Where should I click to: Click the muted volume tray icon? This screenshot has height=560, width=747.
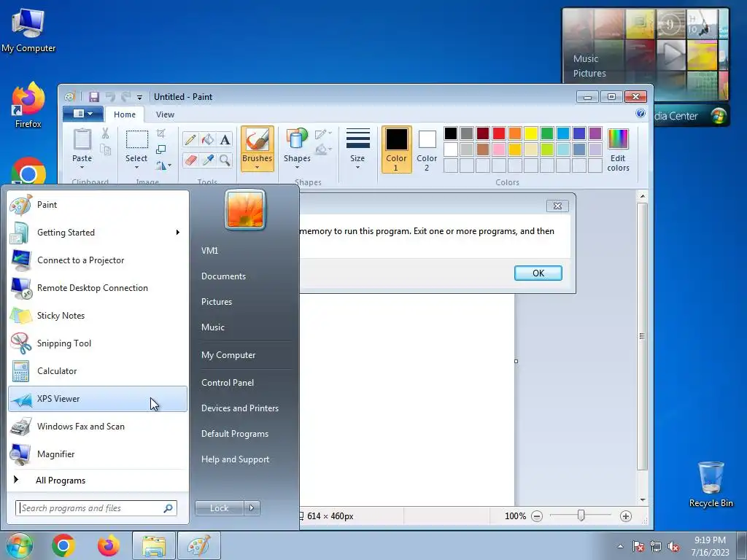pos(673,547)
